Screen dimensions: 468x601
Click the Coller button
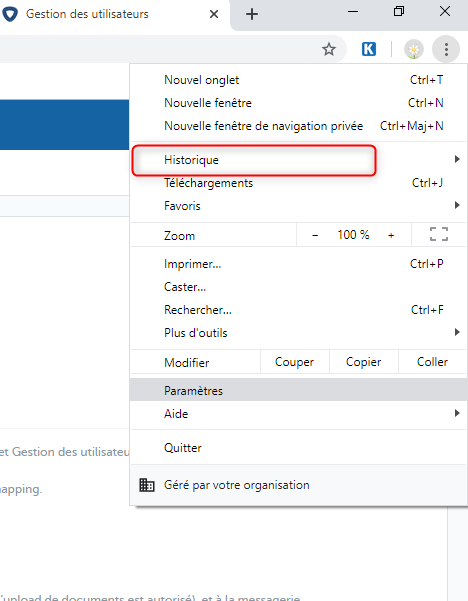pos(432,362)
